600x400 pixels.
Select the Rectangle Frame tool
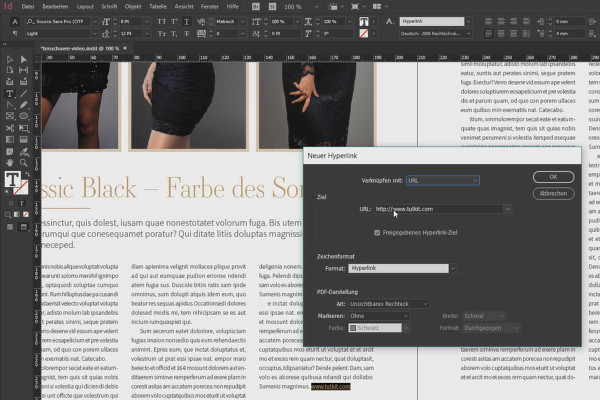[x=10, y=116]
